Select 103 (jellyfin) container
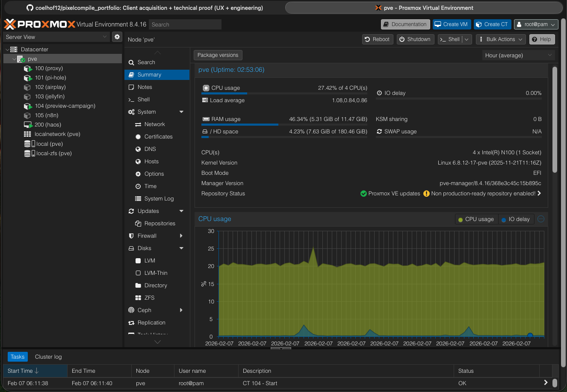This screenshot has width=567, height=392. tap(50, 97)
